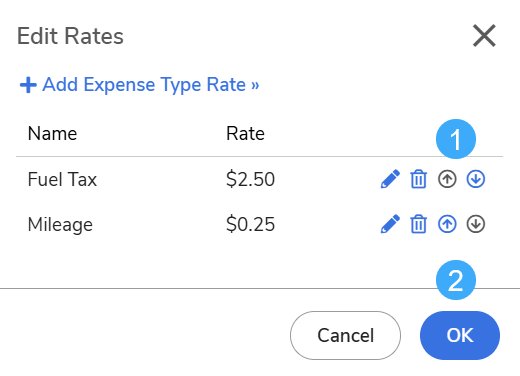Edit the Fuel Tax rate with pencil icon
The width and height of the screenshot is (520, 376).
pyautogui.click(x=390, y=179)
